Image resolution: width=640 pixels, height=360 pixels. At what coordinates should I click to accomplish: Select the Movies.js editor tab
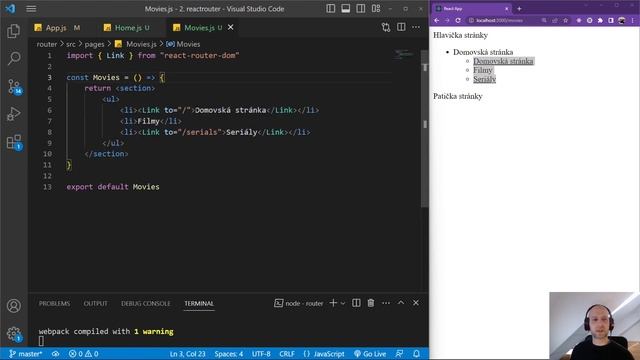point(199,27)
